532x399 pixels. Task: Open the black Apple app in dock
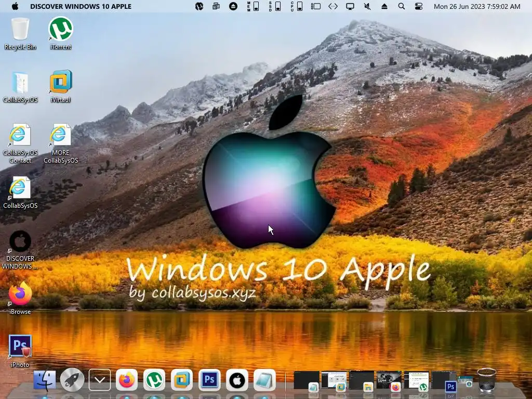(x=237, y=380)
